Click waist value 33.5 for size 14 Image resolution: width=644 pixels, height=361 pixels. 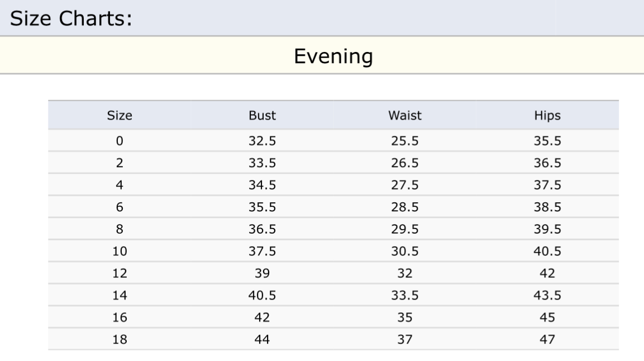coord(404,295)
